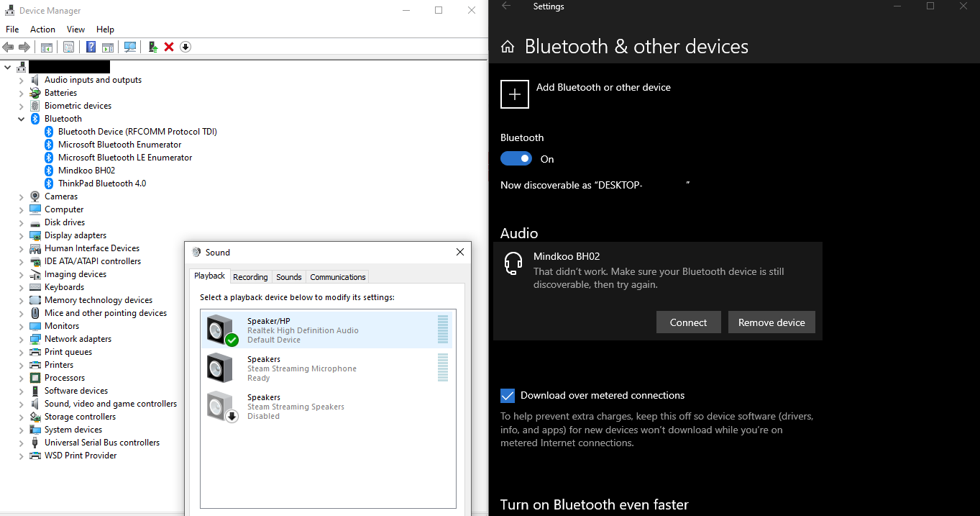Viewport: 980px width, 516px height.
Task: Uncheck Download over metered connections
Action: 508,396
